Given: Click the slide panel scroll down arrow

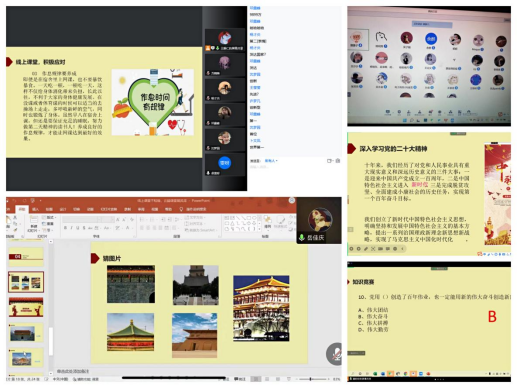Looking at the screenshot, I should 51,373.
